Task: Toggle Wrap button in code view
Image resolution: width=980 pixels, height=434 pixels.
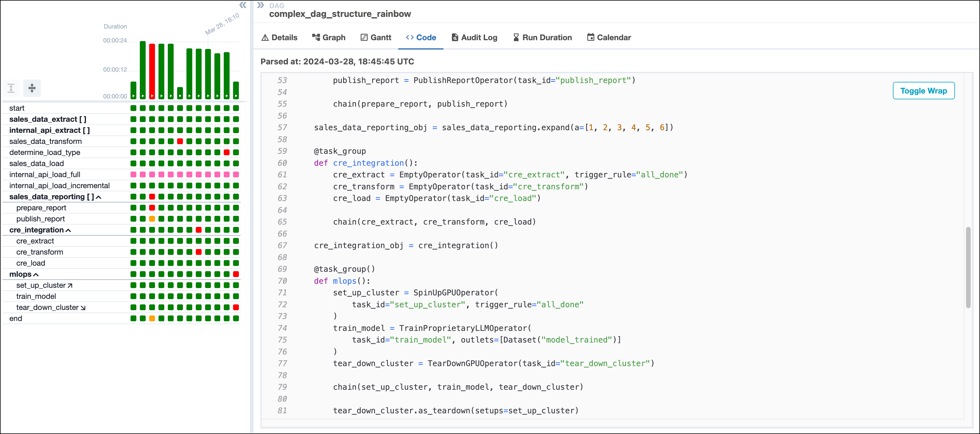Action: click(923, 91)
